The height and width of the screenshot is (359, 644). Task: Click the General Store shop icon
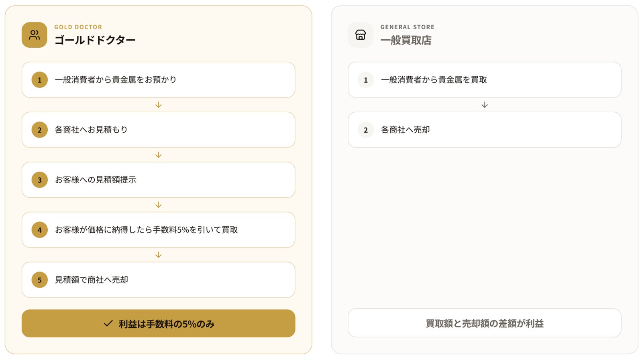[361, 35]
